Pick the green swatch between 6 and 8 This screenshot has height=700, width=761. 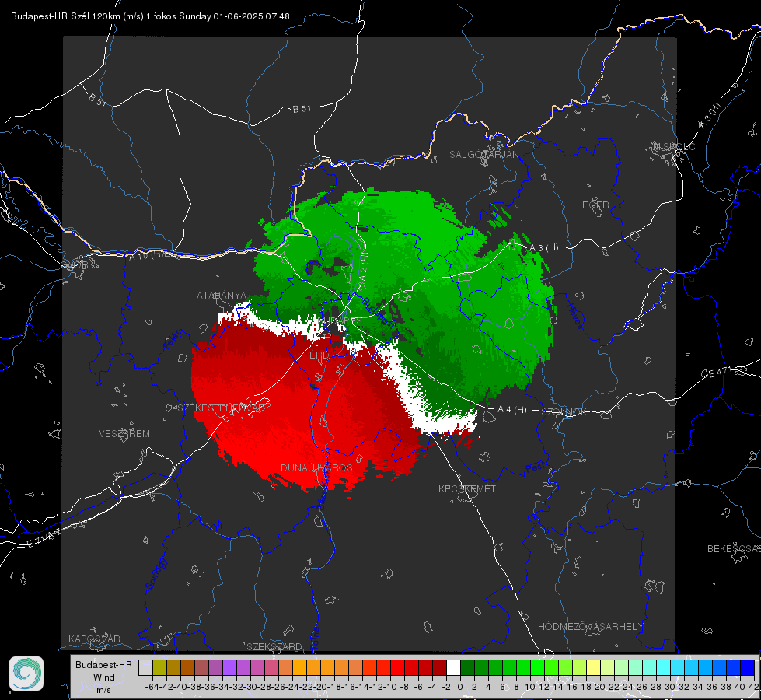tap(510, 667)
